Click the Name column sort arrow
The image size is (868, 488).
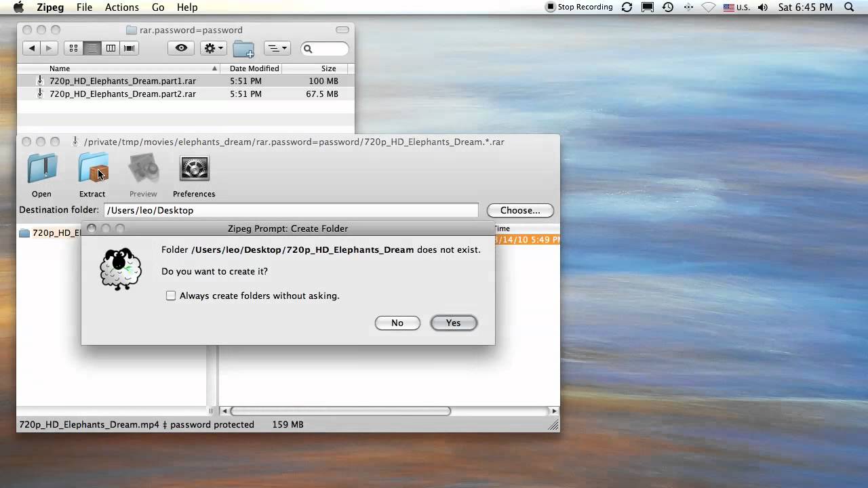pyautogui.click(x=214, y=68)
